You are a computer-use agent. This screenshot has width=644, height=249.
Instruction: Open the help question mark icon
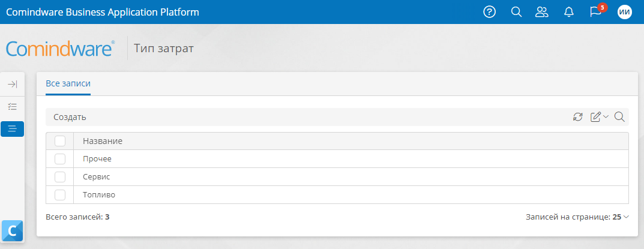(489, 12)
